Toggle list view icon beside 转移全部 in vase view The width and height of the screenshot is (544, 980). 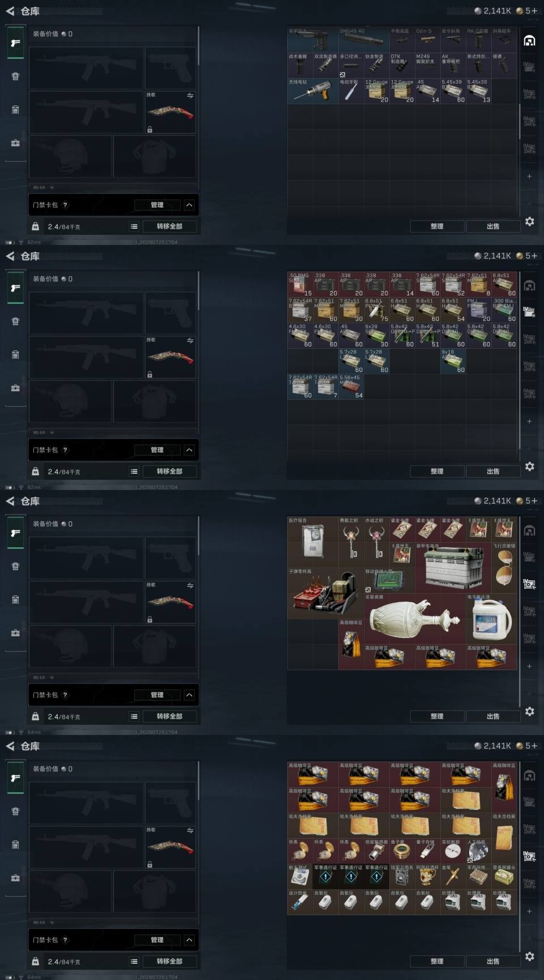134,716
